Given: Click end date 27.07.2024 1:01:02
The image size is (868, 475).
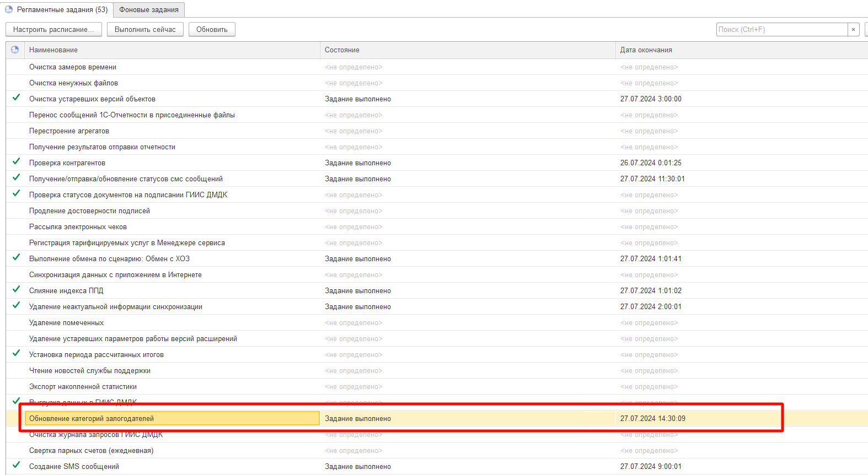Looking at the screenshot, I should 651,290.
